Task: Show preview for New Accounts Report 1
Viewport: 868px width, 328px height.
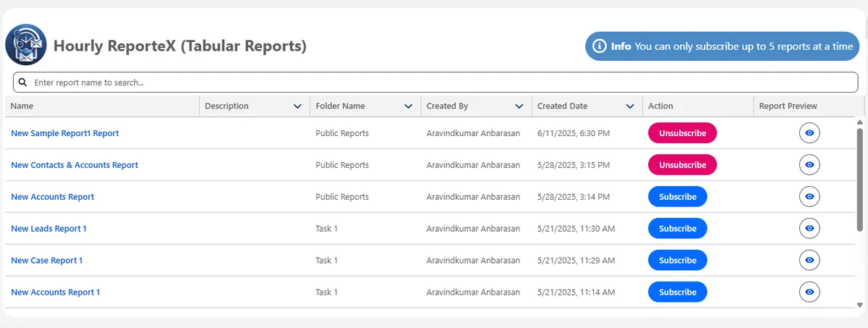Action: 809,293
